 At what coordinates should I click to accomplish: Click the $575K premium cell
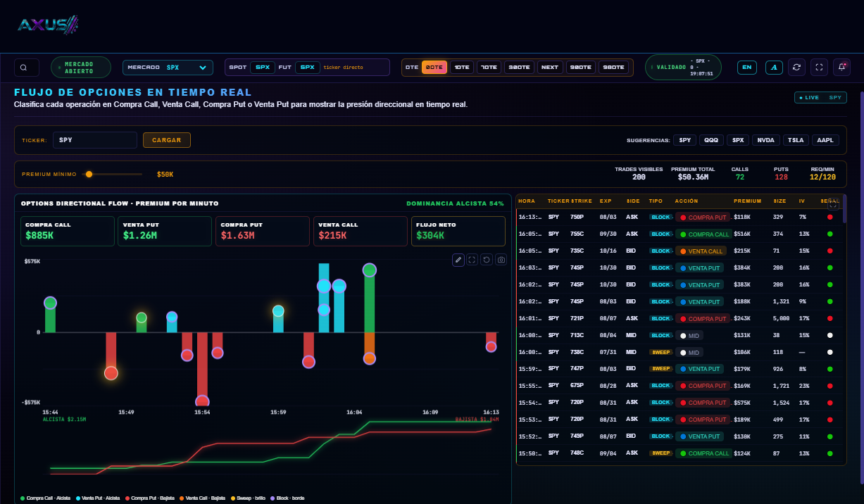743,403
